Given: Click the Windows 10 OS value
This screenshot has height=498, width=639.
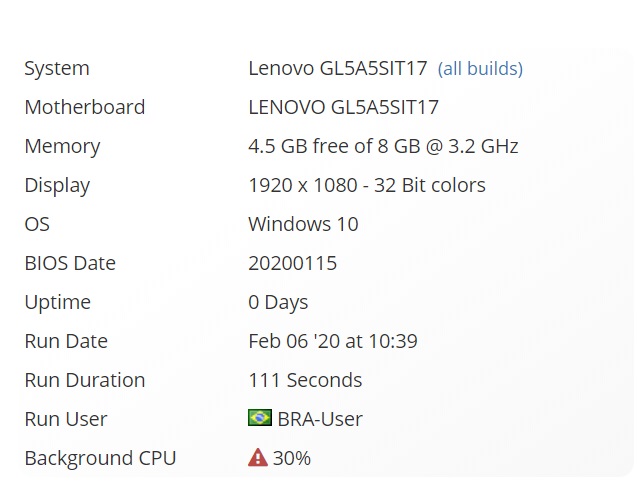Looking at the screenshot, I should click(303, 224).
